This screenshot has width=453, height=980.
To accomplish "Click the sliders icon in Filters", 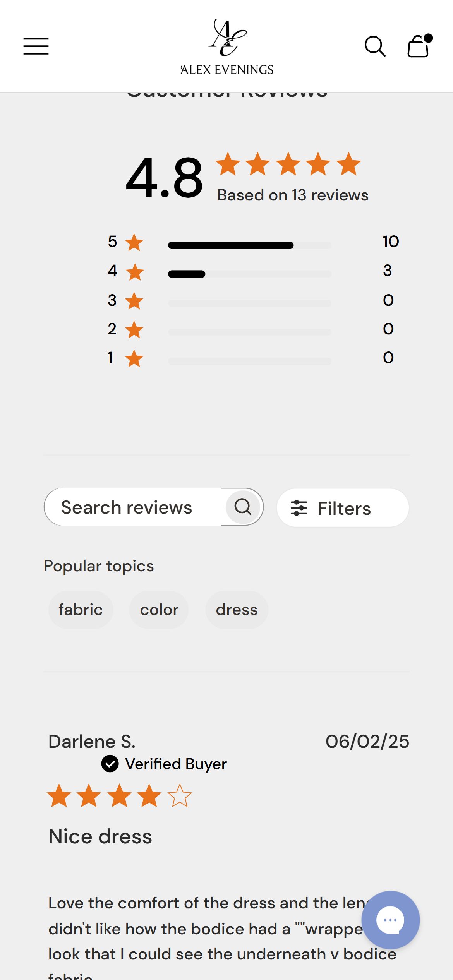I will [x=299, y=508].
